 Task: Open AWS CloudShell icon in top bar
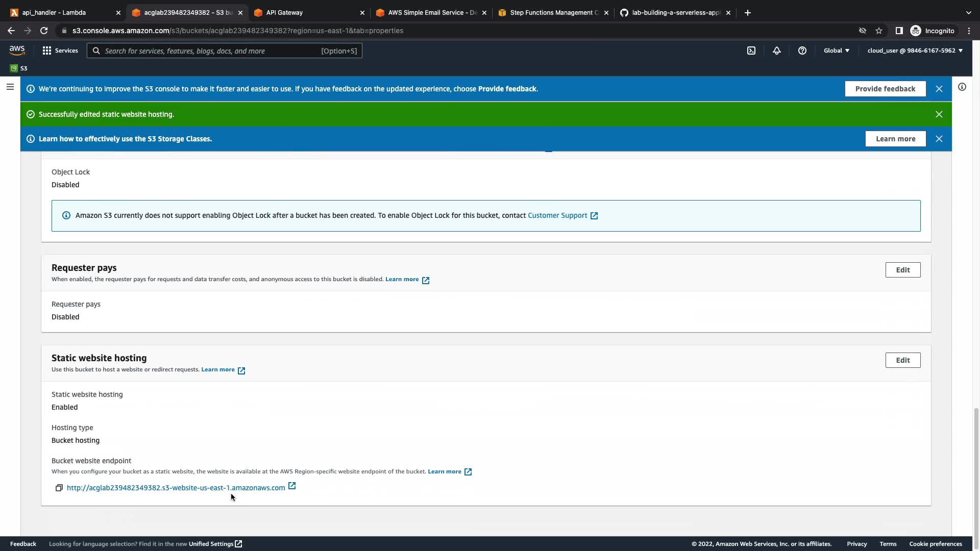click(x=751, y=51)
